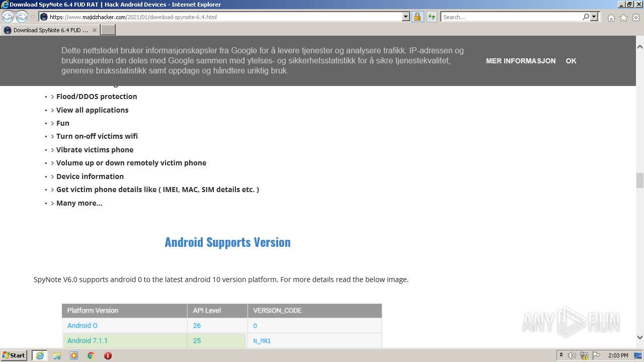Viewport: 644px width, 362px height.
Task: Show hidden tray icons arrow
Action: 561,355
